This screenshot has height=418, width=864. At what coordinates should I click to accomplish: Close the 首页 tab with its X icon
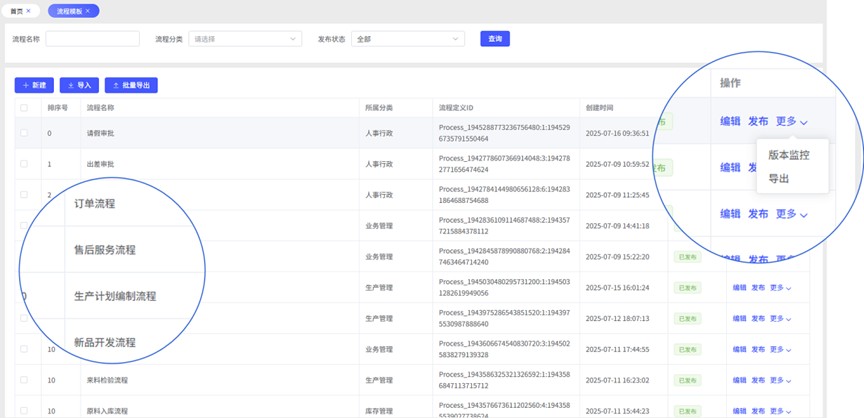coord(29,10)
